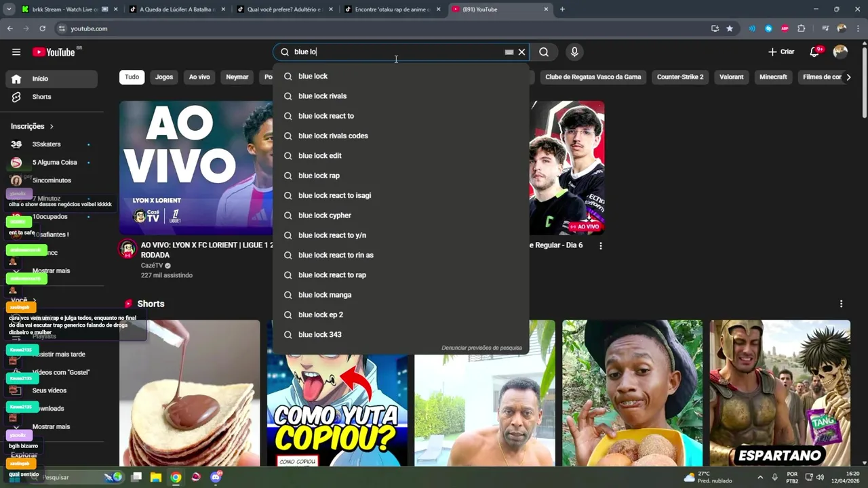This screenshot has width=868, height=488.
Task: Open Discord from the taskbar
Action: click(216, 477)
